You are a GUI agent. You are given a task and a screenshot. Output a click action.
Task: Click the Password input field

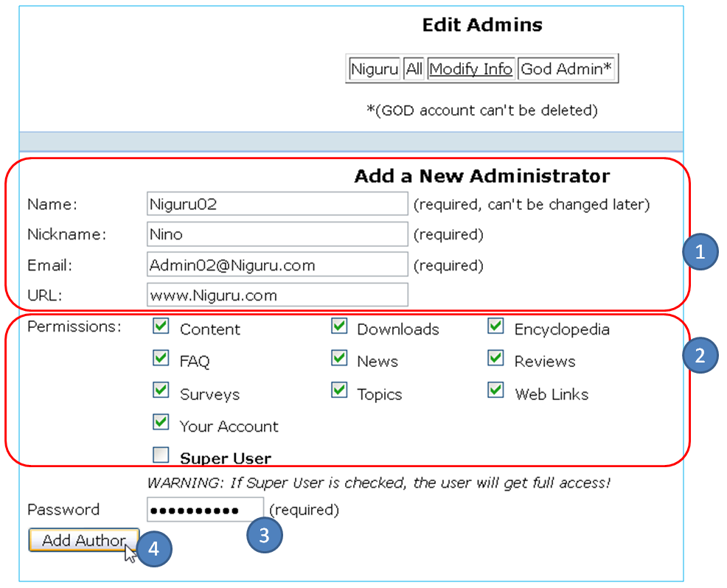coord(205,509)
